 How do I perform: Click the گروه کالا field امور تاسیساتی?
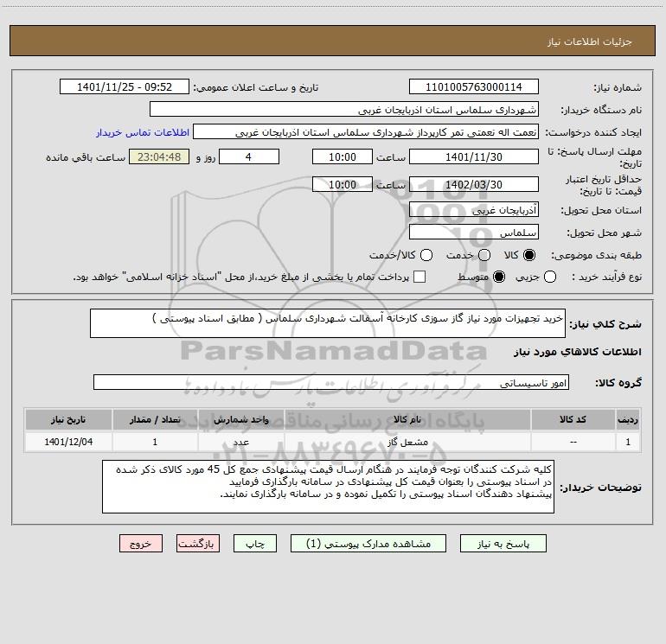coord(331,382)
